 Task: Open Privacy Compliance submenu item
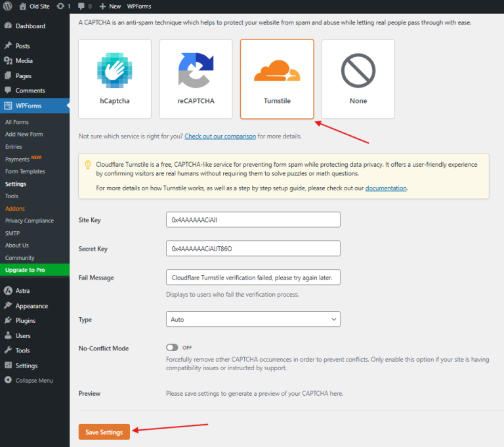pos(30,221)
